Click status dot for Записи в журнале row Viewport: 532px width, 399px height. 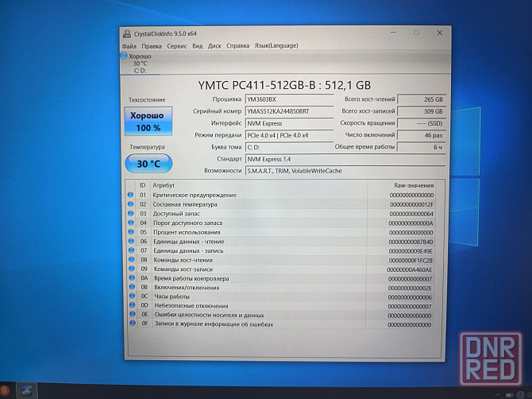[x=133, y=323]
